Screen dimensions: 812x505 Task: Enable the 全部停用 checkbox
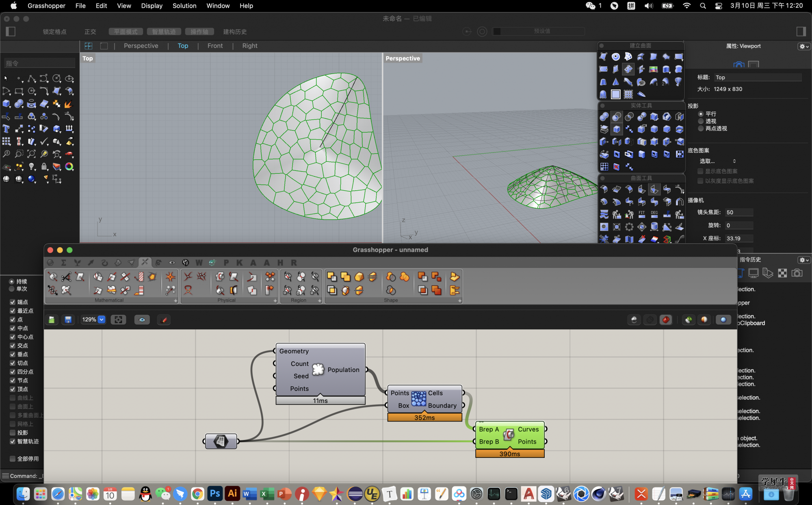[x=13, y=459]
